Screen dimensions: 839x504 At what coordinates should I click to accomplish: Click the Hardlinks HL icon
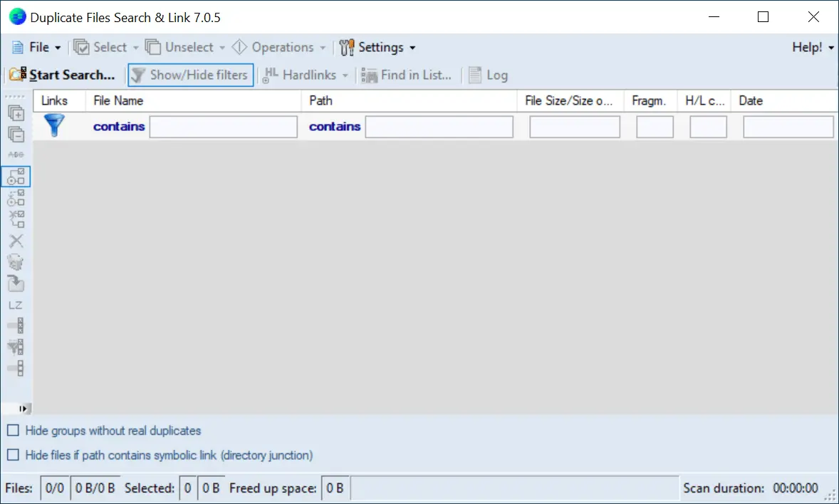[x=270, y=75]
